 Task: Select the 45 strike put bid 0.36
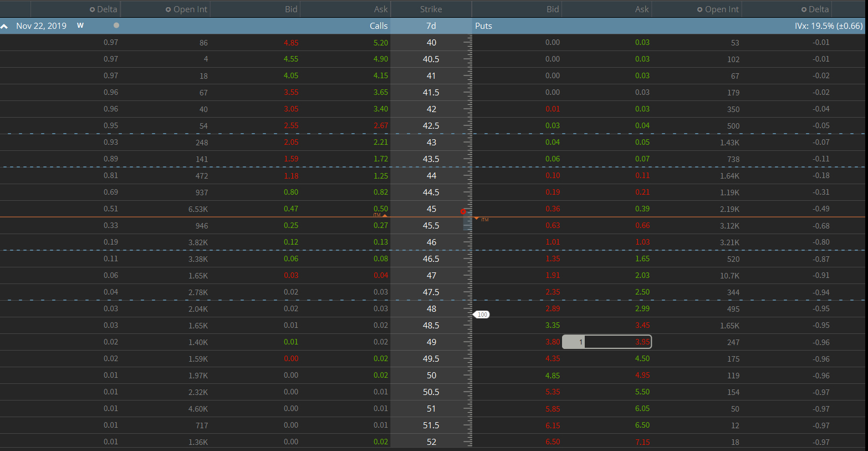pos(552,209)
